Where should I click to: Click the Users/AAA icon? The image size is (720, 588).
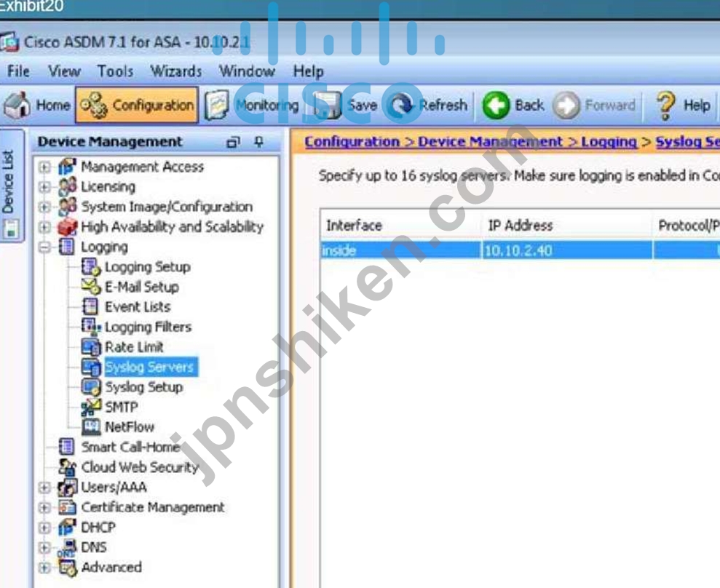(67, 488)
